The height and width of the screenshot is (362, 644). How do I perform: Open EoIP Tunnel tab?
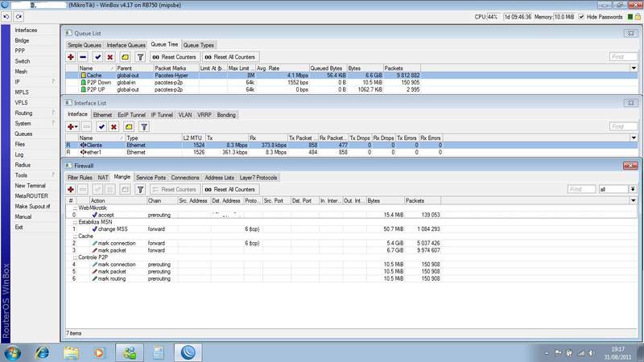tap(131, 115)
